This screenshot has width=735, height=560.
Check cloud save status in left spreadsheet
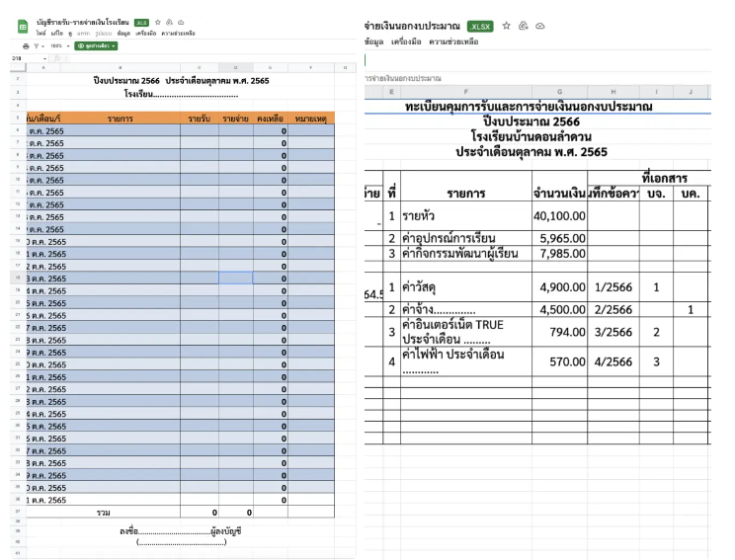point(181,22)
